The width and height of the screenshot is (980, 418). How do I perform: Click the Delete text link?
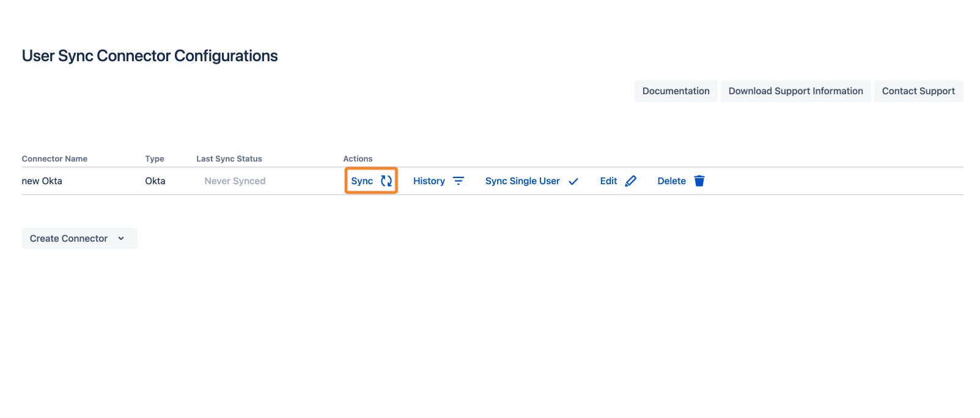click(x=671, y=181)
